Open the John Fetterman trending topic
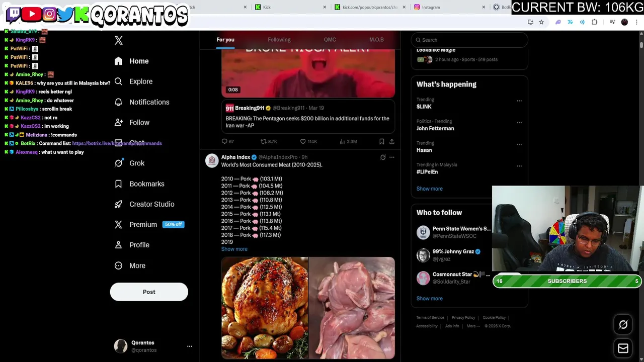The height and width of the screenshot is (362, 644). 435,128
